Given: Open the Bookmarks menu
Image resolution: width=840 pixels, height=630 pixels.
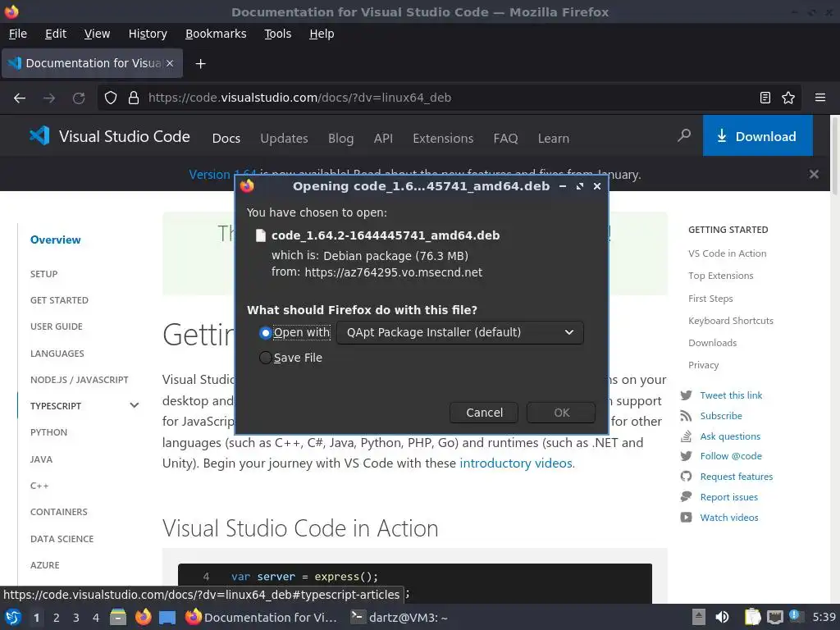Looking at the screenshot, I should click(216, 34).
